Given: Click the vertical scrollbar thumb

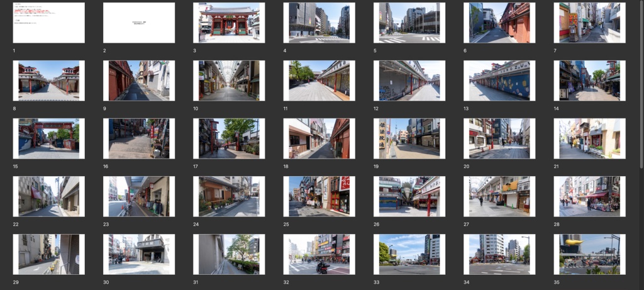Looking at the screenshot, I should pyautogui.click(x=641, y=84).
